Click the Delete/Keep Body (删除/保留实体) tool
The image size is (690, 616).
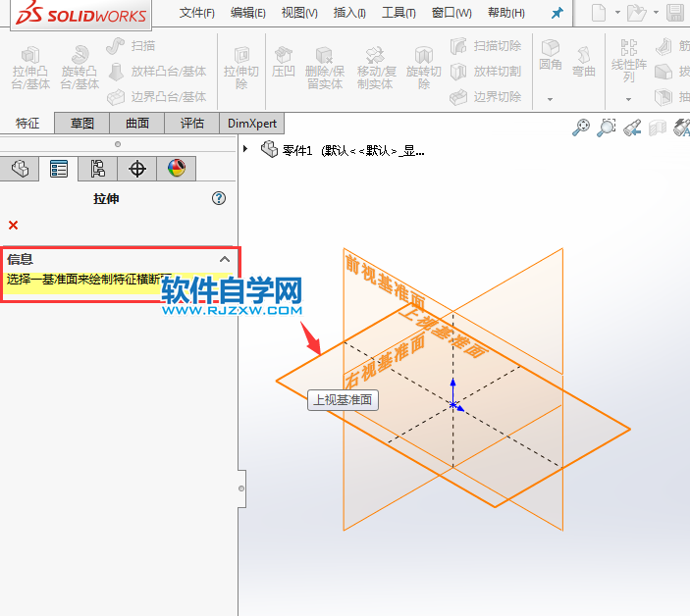325,68
